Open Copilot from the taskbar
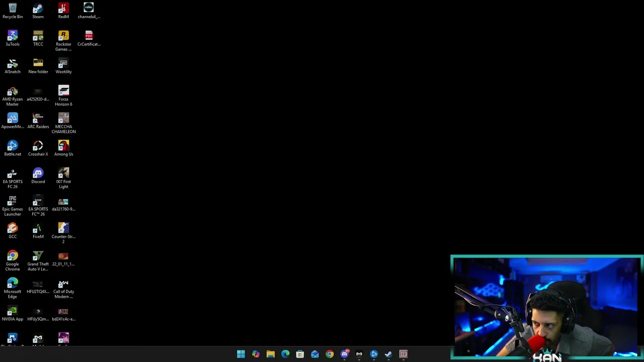 pyautogui.click(x=256, y=354)
